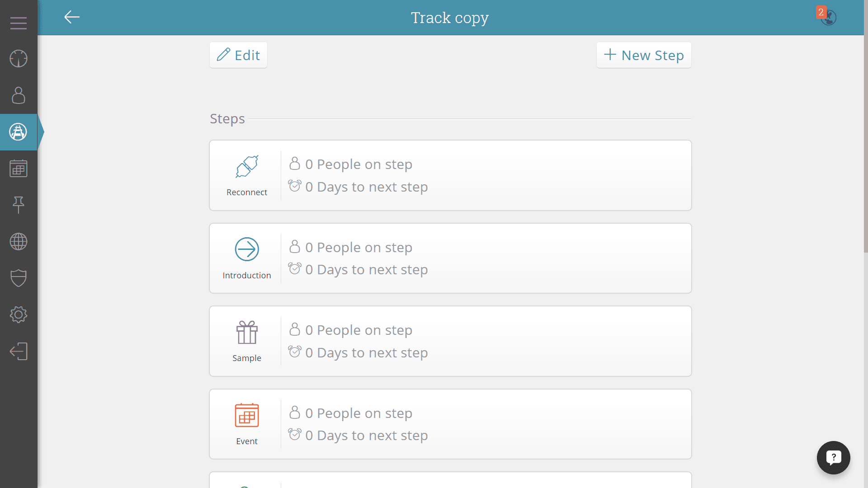Open settings gear icon in sidebar
The width and height of the screenshot is (868, 488).
[19, 314]
